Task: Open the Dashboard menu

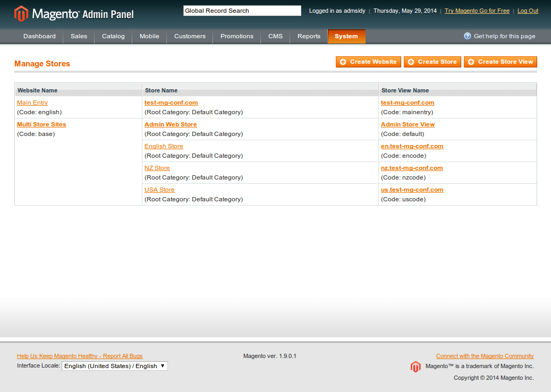Action: click(39, 36)
